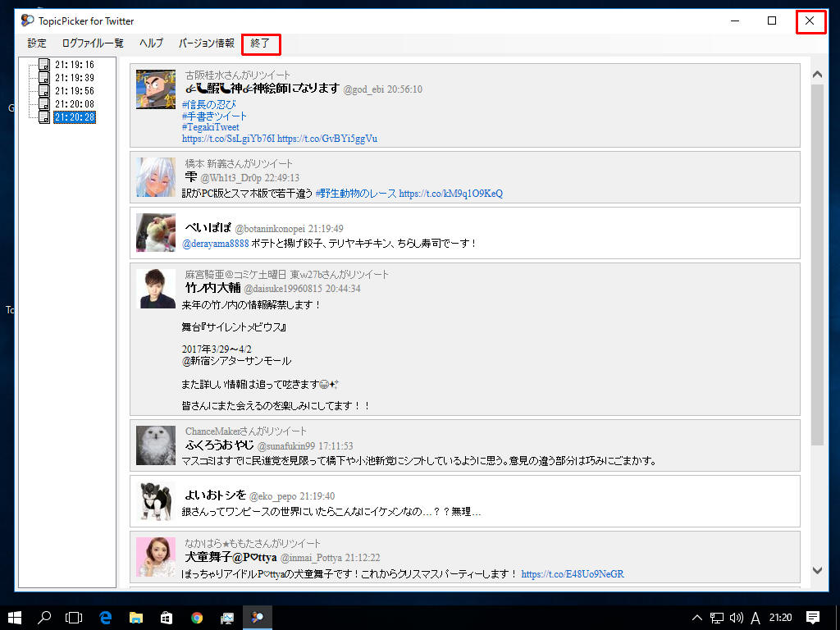Select the 21:19:56 log entry
The width and height of the screenshot is (840, 630).
[75, 91]
